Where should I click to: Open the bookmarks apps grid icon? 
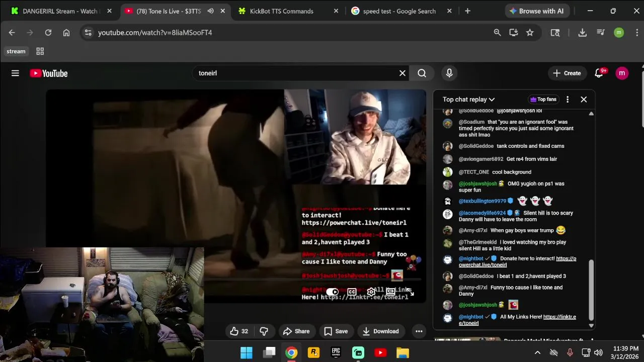[40, 51]
